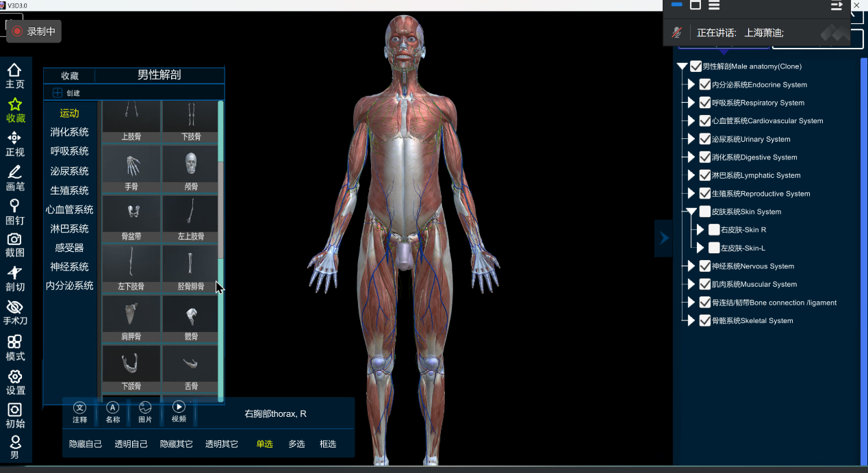Uncheck 骨骼系统 Skeletal System checkbox
The image size is (868, 473).
[x=705, y=321]
